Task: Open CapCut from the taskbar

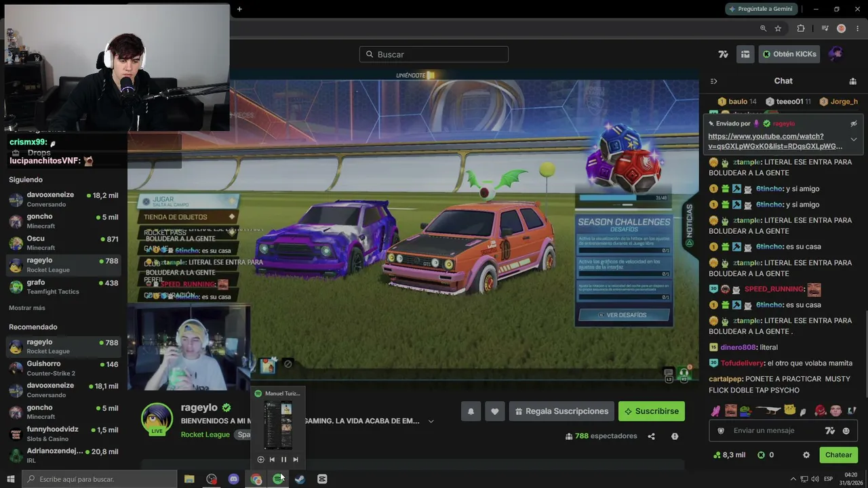Action: [x=322, y=479]
